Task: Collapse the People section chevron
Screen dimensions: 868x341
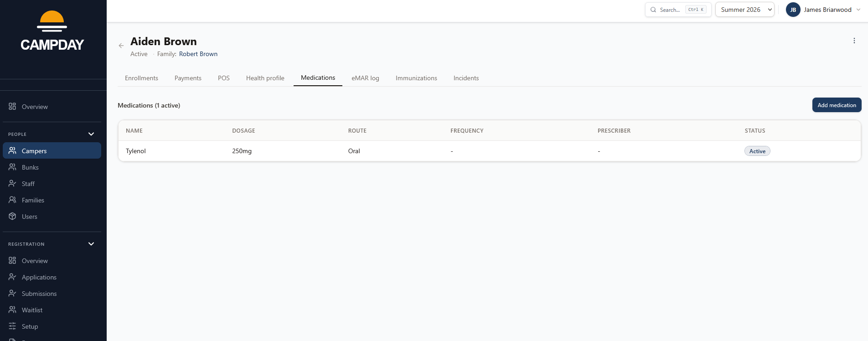Action: click(91, 134)
